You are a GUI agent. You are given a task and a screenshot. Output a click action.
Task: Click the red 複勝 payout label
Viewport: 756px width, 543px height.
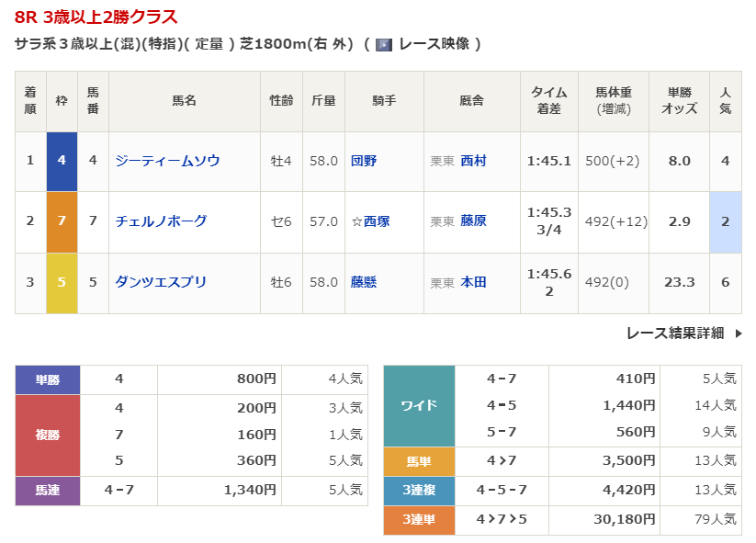point(48,435)
